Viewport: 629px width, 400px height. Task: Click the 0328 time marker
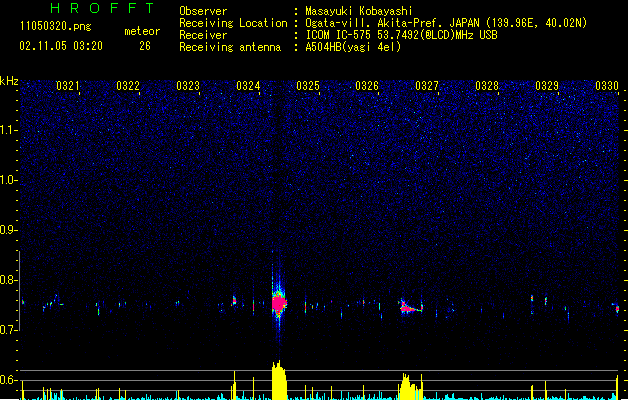[487, 85]
